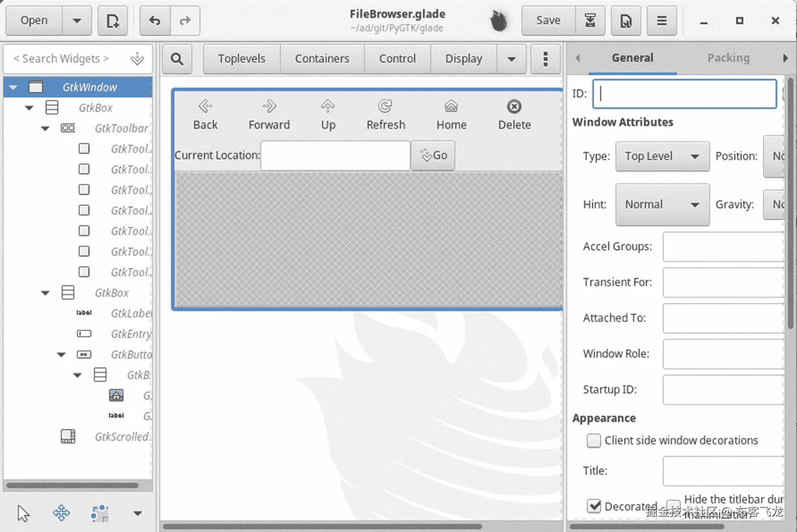Select the GtkWindow root row
This screenshot has width=797, height=532.
pyautogui.click(x=78, y=87)
